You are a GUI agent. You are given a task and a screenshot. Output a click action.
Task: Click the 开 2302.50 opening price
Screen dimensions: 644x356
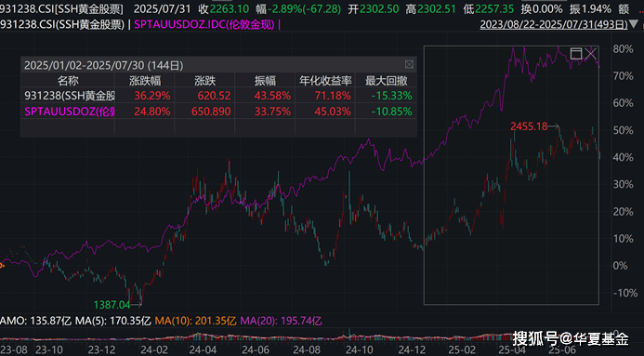374,8
